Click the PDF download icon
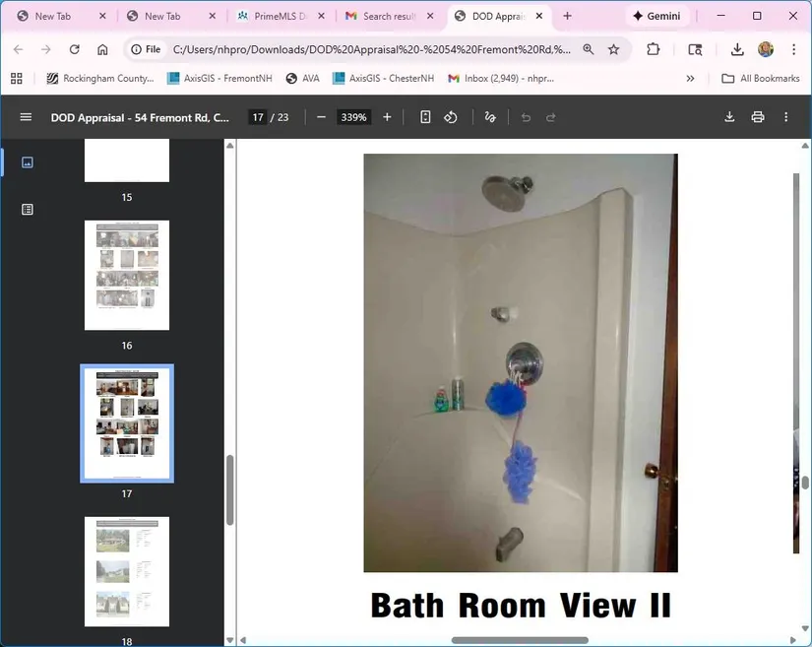This screenshot has width=812, height=647. coord(729,117)
